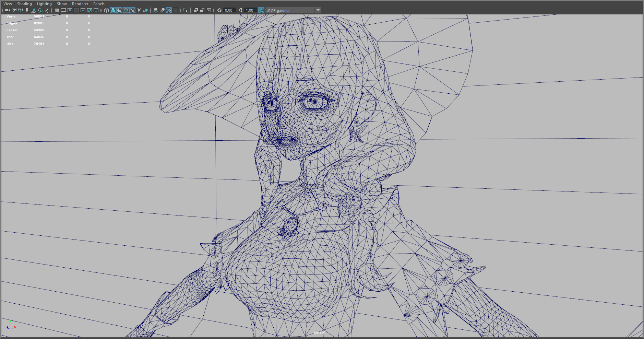The width and height of the screenshot is (644, 339).
Task: Click the UVs count 75151
Action: pos(39,44)
